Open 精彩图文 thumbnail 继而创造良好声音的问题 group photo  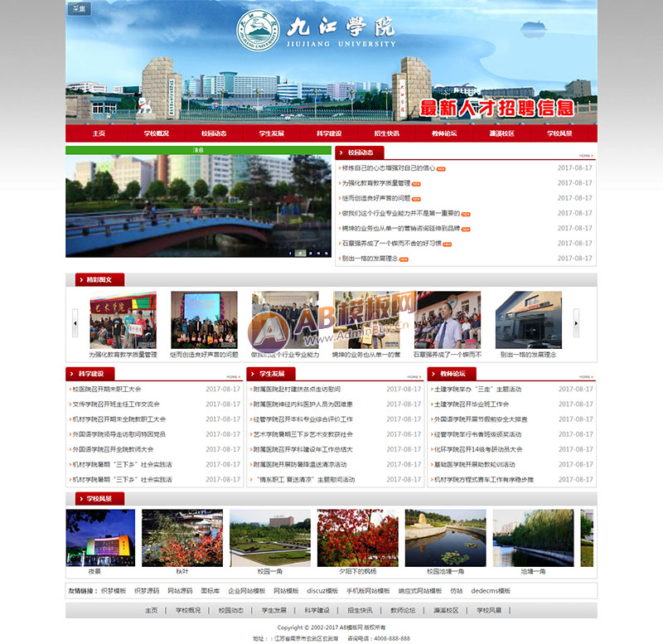pyautogui.click(x=204, y=320)
